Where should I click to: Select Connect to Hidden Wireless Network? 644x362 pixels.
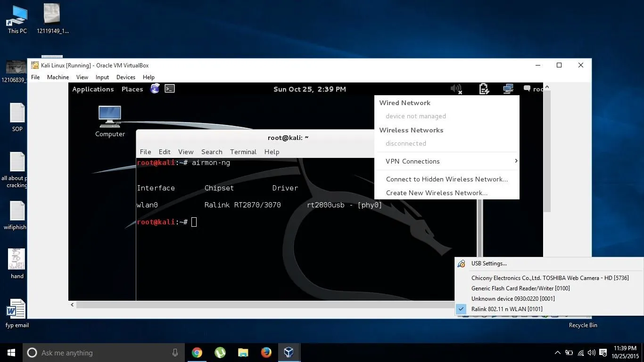click(x=446, y=179)
